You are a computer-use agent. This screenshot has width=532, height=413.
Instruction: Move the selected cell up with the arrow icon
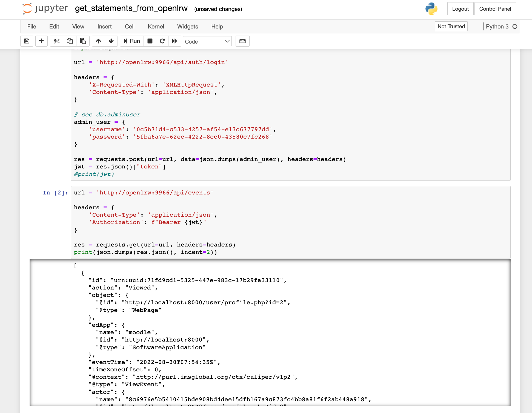point(98,41)
